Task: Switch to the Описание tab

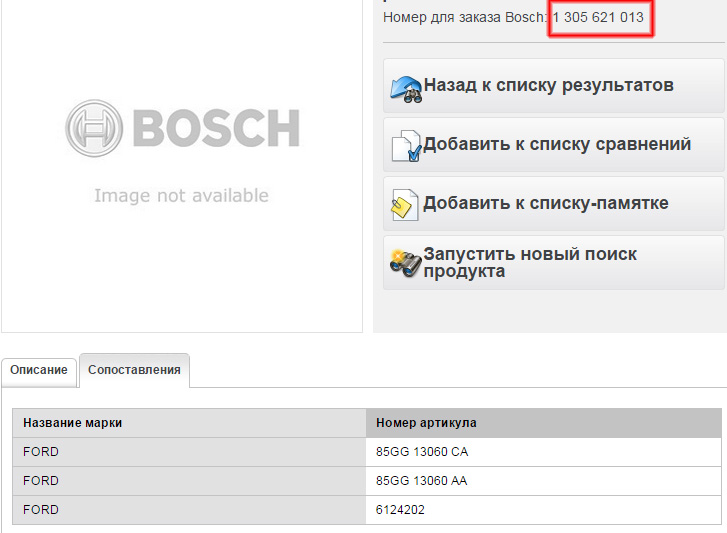Action: (x=39, y=370)
